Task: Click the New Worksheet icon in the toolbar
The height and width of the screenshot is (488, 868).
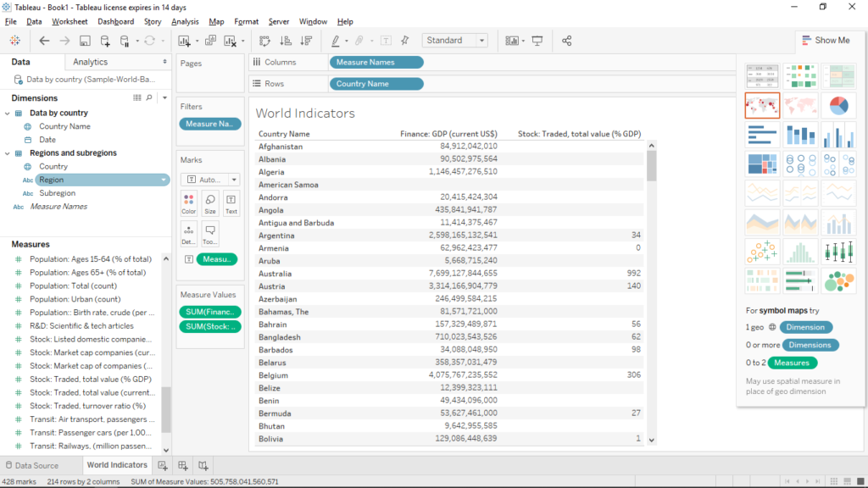Action: tap(182, 40)
